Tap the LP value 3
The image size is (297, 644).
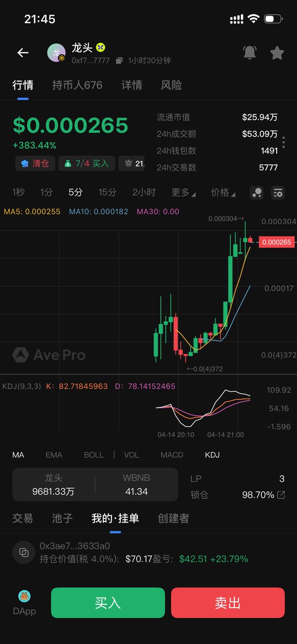click(282, 479)
